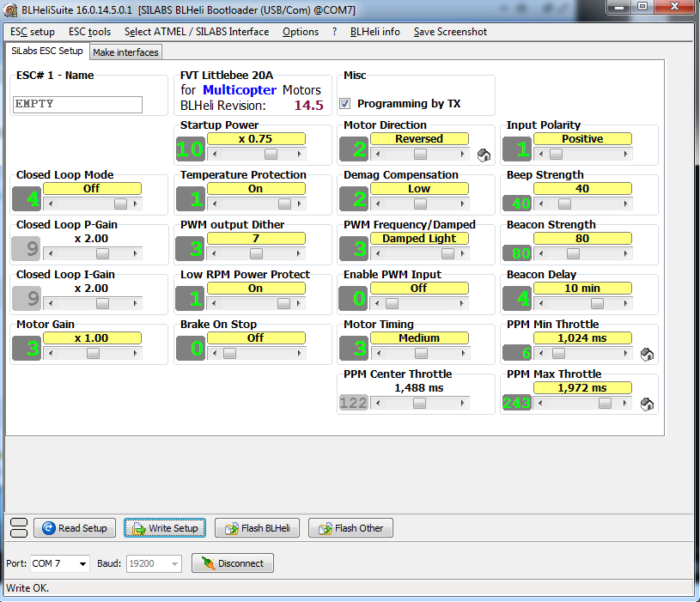Click Startup Power slider right arrow
The width and height of the screenshot is (700, 602).
coord(299,154)
